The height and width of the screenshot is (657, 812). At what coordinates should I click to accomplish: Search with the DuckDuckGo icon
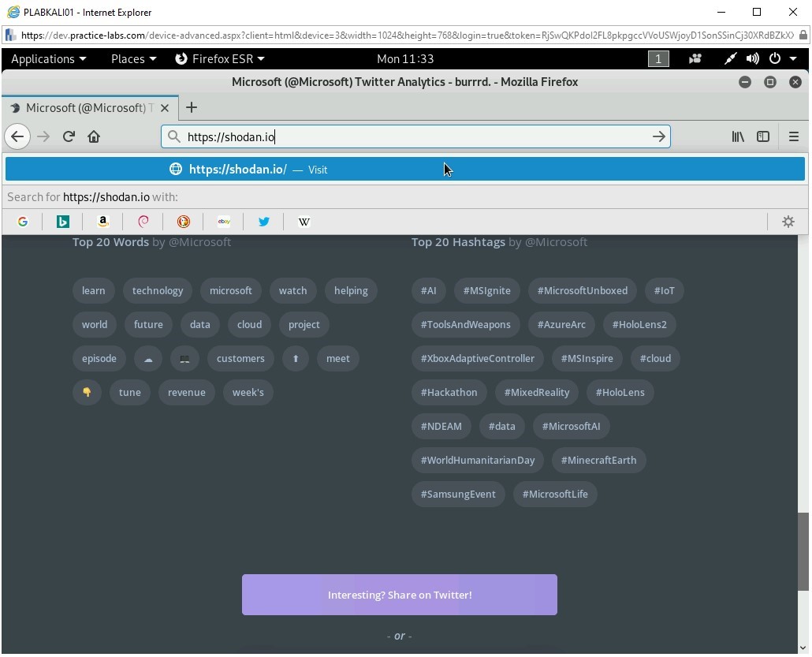pos(183,222)
